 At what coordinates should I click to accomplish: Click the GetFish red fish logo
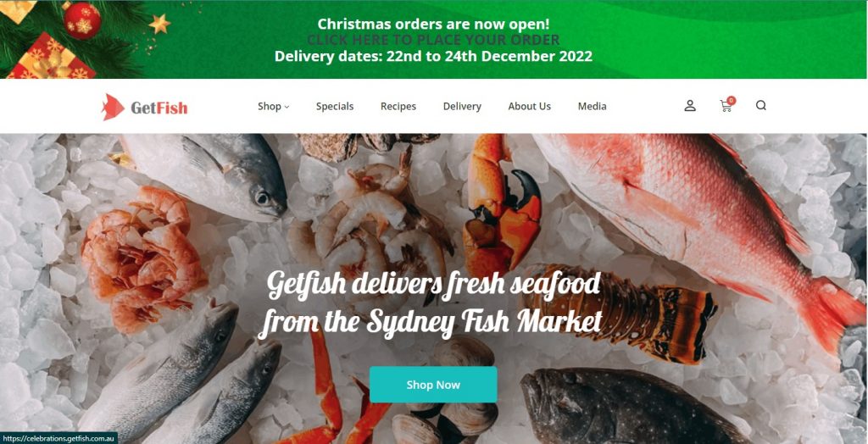tap(113, 107)
